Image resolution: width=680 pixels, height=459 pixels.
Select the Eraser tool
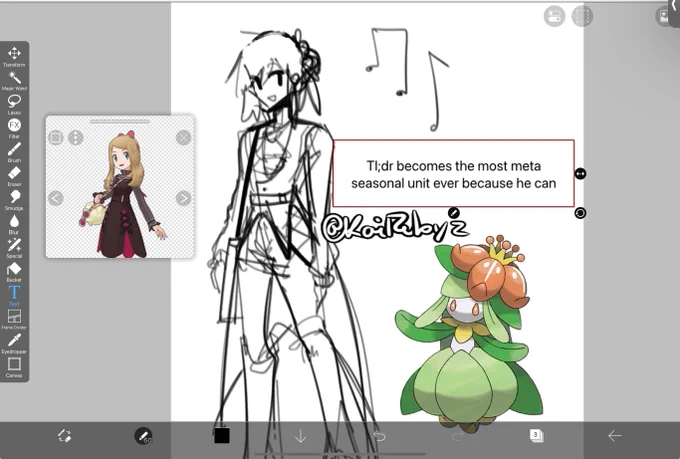14,176
